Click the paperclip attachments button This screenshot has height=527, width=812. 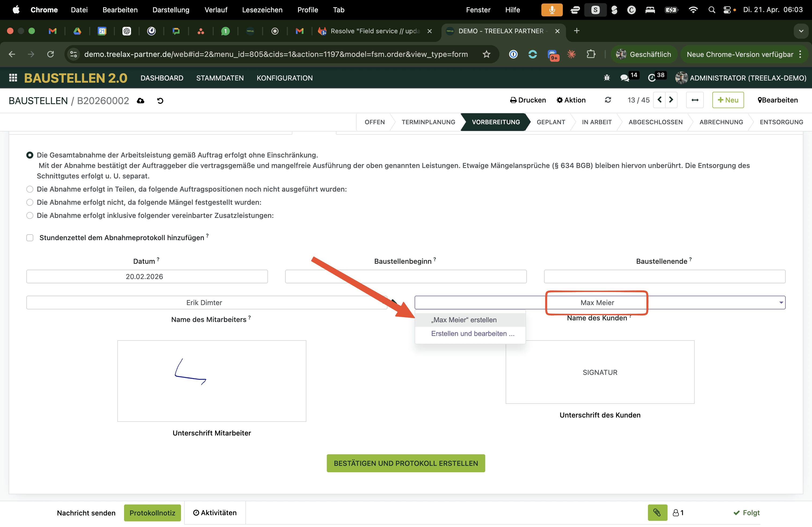[657, 512]
